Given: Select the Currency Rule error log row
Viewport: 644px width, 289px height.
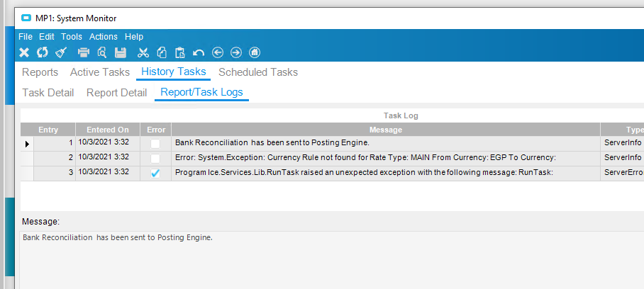Looking at the screenshot, I should tap(332, 158).
